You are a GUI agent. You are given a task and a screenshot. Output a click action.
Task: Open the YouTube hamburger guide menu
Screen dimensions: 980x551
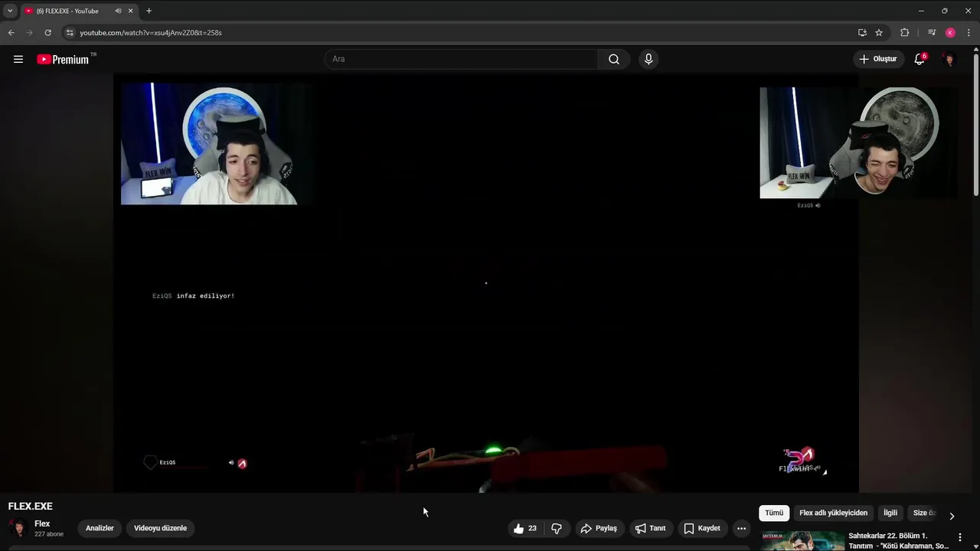click(18, 59)
